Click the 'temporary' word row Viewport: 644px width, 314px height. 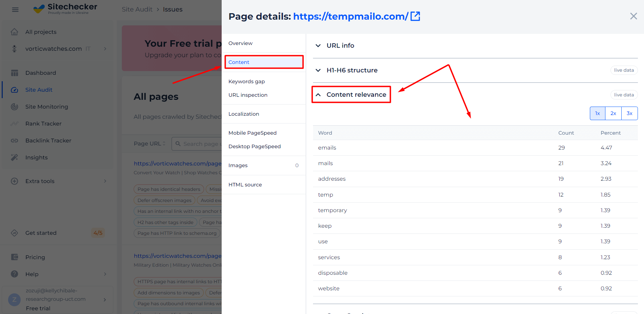475,210
